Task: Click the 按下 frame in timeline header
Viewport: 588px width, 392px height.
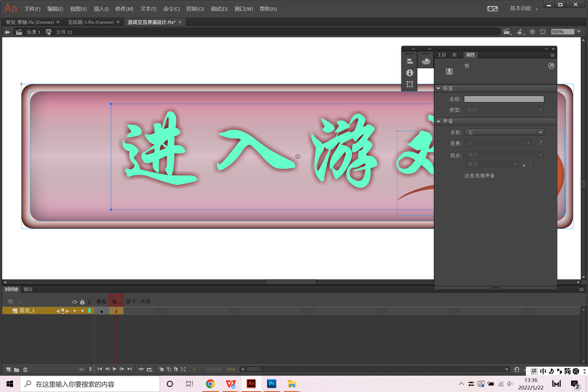Action: [131, 302]
